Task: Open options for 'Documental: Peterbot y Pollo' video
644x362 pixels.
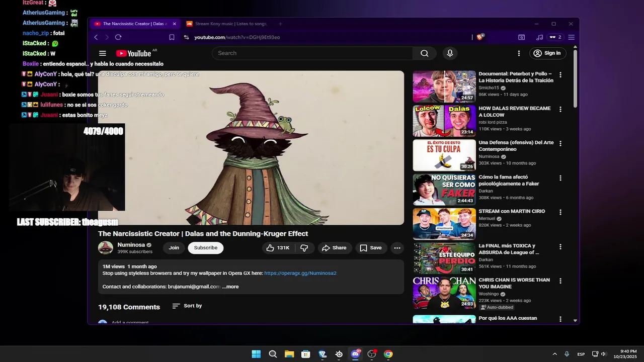Action: [x=560, y=75]
